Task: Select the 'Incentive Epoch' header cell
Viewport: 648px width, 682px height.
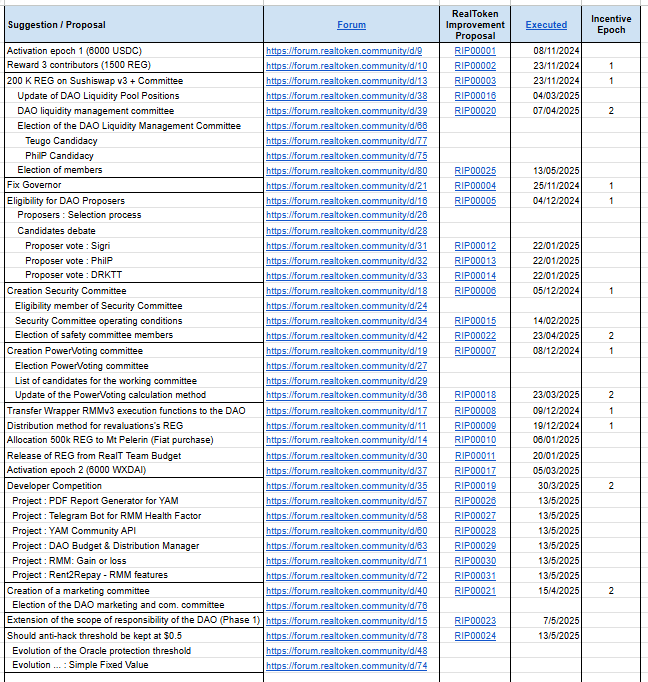Action: click(611, 24)
